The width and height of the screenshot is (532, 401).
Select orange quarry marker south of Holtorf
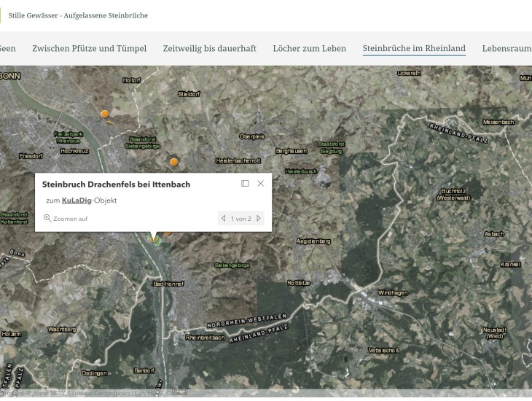[x=105, y=114]
